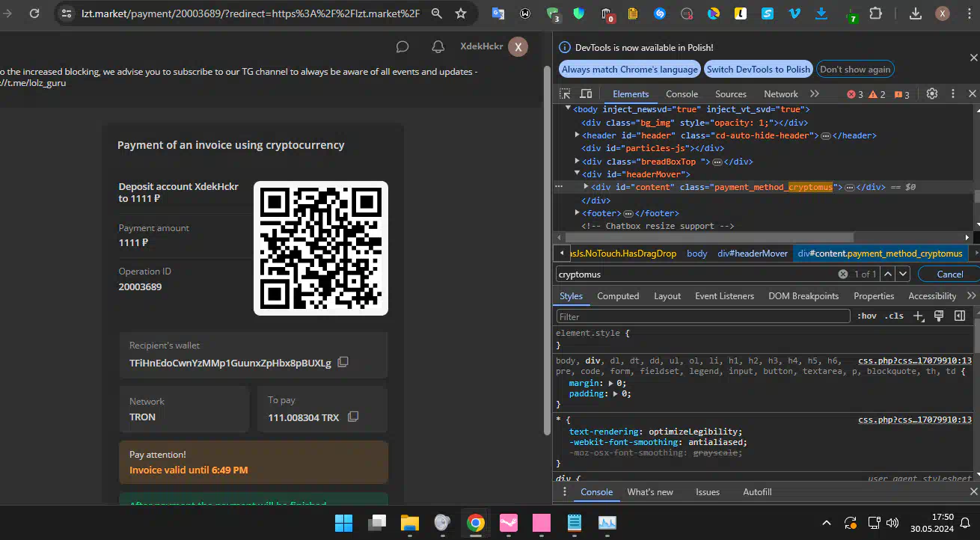Open the Vimeo extension icon
Viewport: 980px width, 540px height.
[x=794, y=13]
